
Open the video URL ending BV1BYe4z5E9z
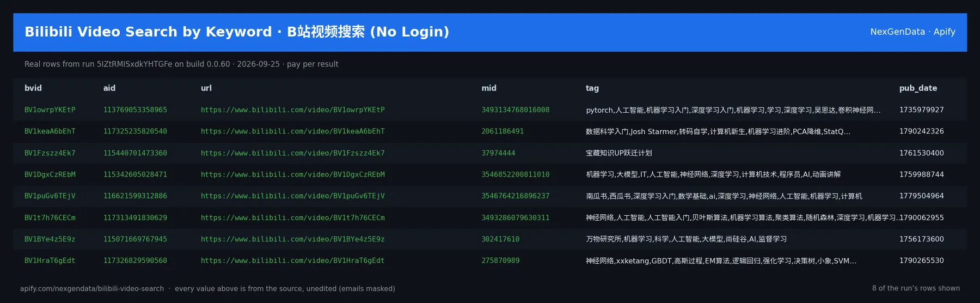pyautogui.click(x=293, y=239)
